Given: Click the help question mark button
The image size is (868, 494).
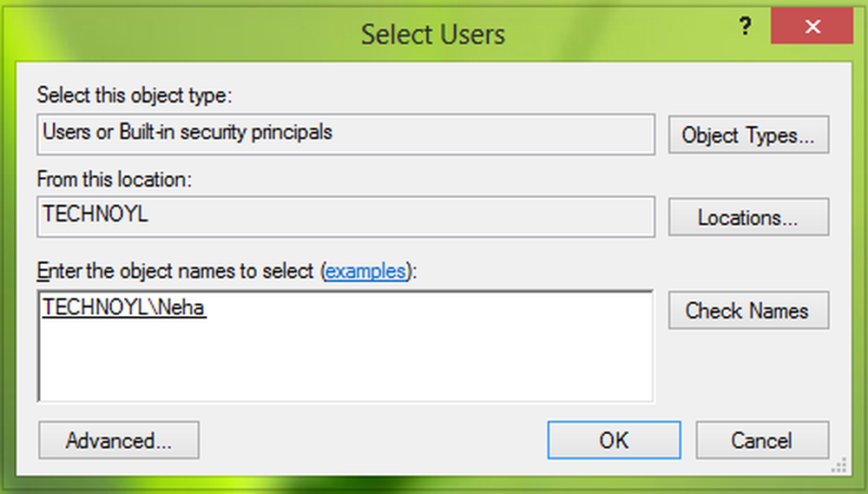Looking at the screenshot, I should (745, 28).
